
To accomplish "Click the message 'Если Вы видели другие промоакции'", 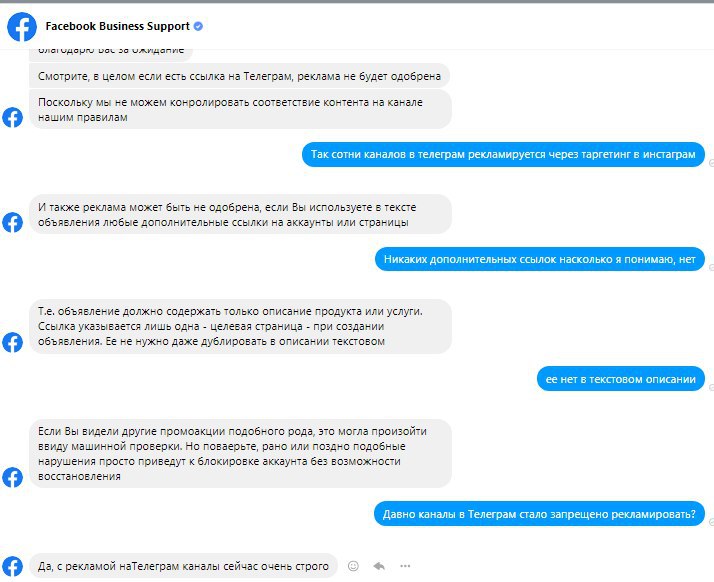I will point(240,454).
